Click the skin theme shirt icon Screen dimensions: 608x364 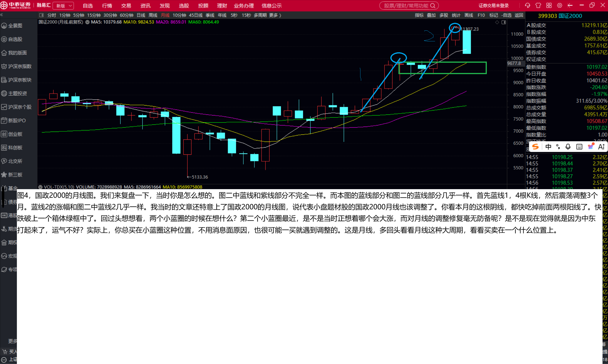(x=538, y=5)
